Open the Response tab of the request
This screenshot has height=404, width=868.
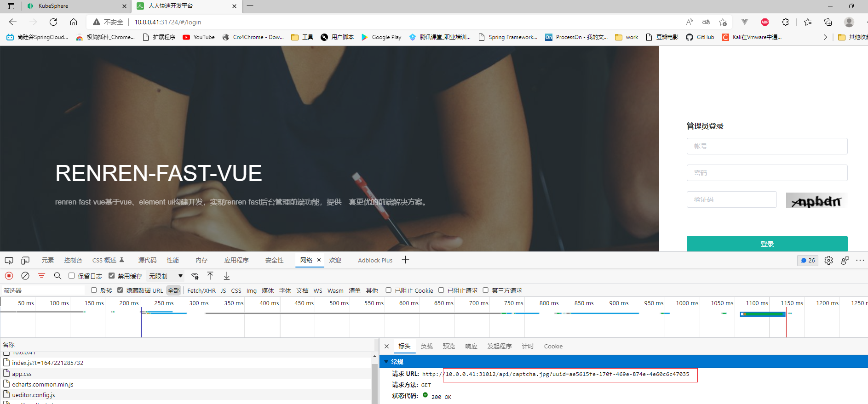pyautogui.click(x=471, y=346)
